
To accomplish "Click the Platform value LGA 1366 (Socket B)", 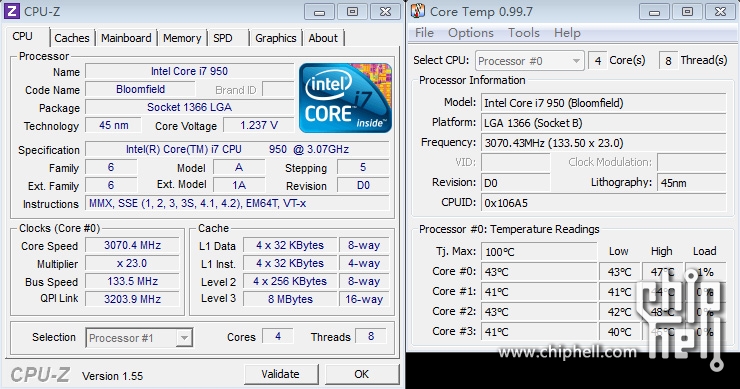I will pyautogui.click(x=604, y=123).
